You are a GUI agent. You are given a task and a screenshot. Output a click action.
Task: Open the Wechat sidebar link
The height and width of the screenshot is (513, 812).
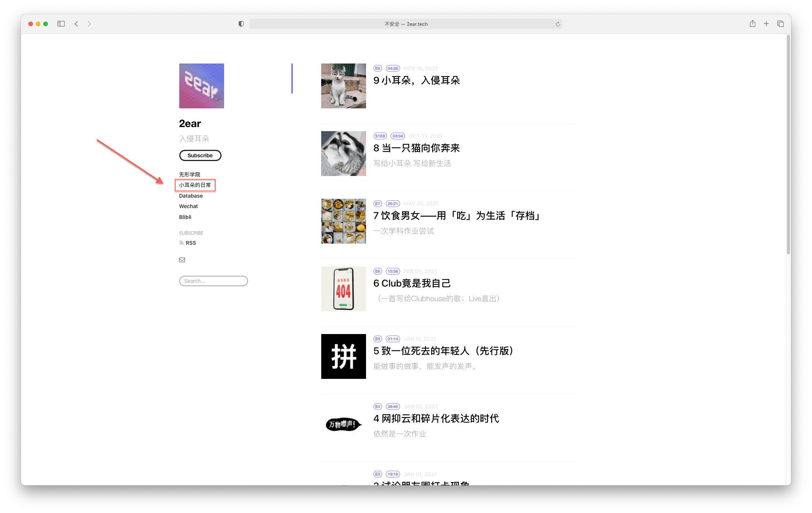189,206
